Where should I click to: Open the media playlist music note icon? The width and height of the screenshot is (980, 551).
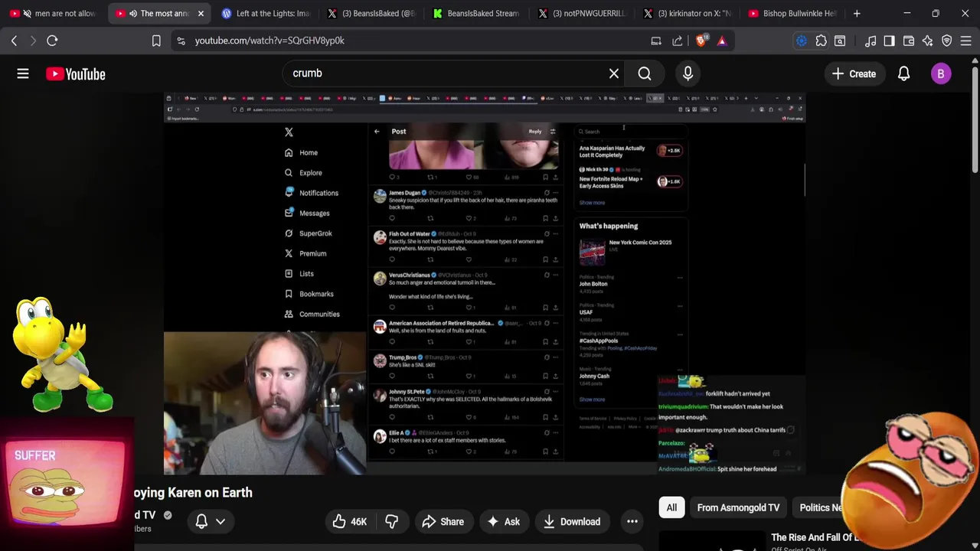[x=871, y=41]
